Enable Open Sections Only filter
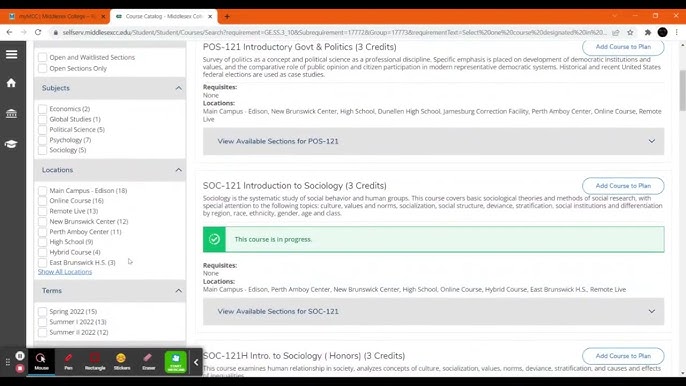686x386 pixels. [42, 68]
